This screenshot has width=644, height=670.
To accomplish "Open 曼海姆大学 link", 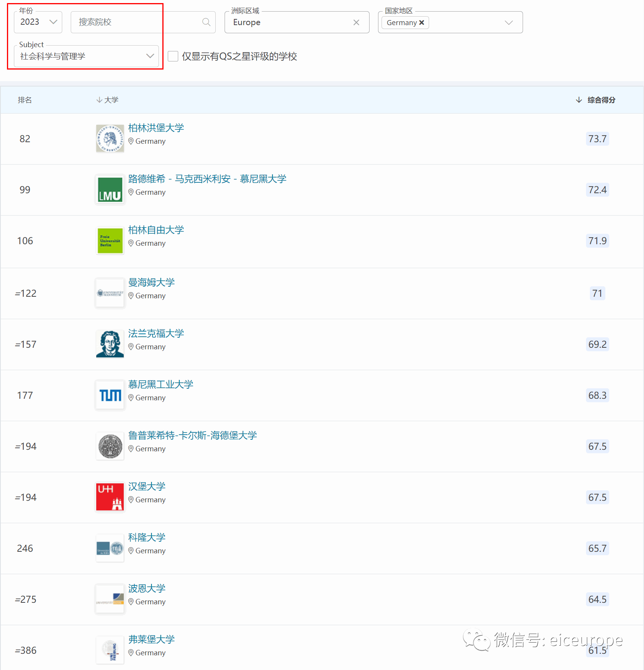I will coord(152,282).
